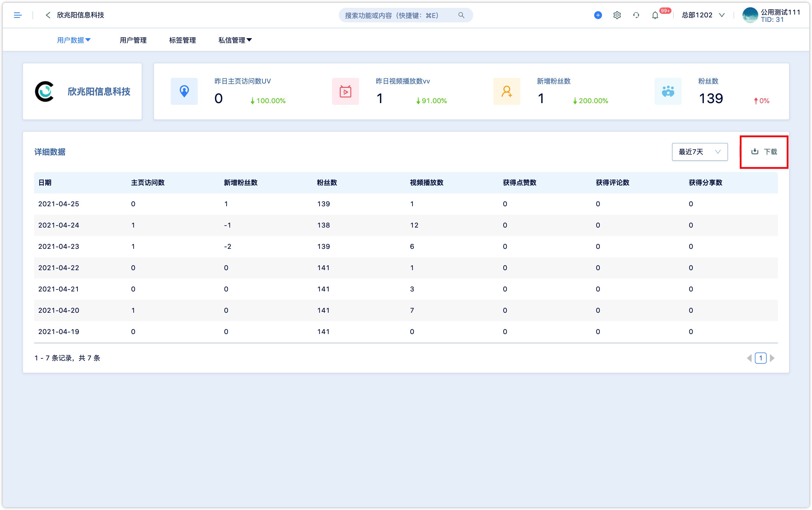Click the video play count icon
812x510 pixels.
(x=345, y=91)
